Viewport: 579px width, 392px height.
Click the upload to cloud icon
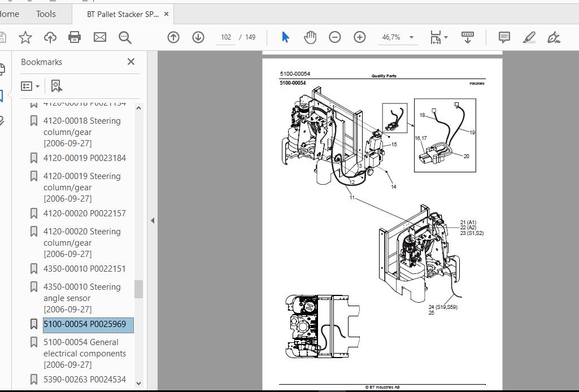[x=50, y=37]
